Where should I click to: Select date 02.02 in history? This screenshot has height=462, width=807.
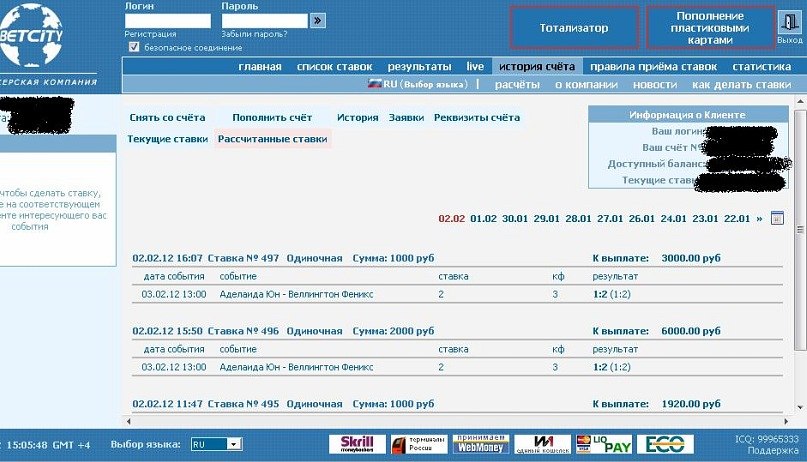(451, 219)
